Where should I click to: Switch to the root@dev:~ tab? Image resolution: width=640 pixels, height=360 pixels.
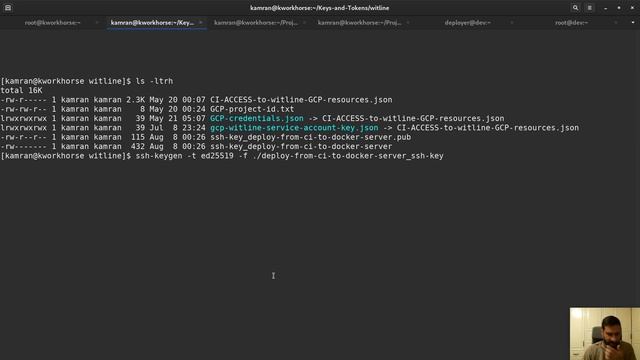[571, 23]
